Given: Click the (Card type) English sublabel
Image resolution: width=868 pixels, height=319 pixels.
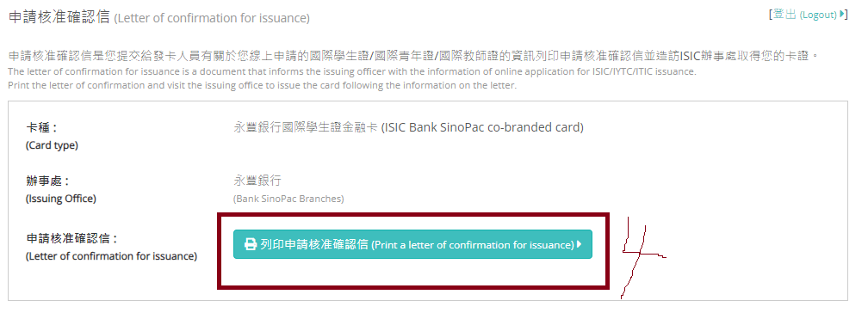Looking at the screenshot, I should (x=52, y=145).
